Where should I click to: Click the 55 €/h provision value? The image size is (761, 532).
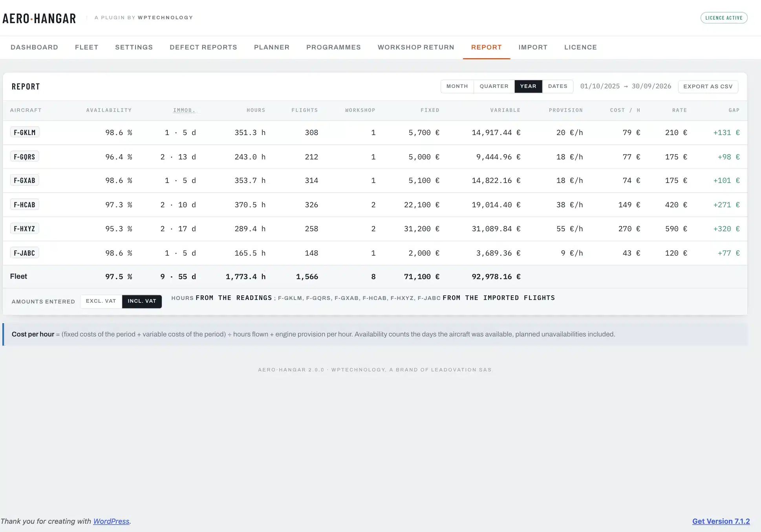point(569,229)
